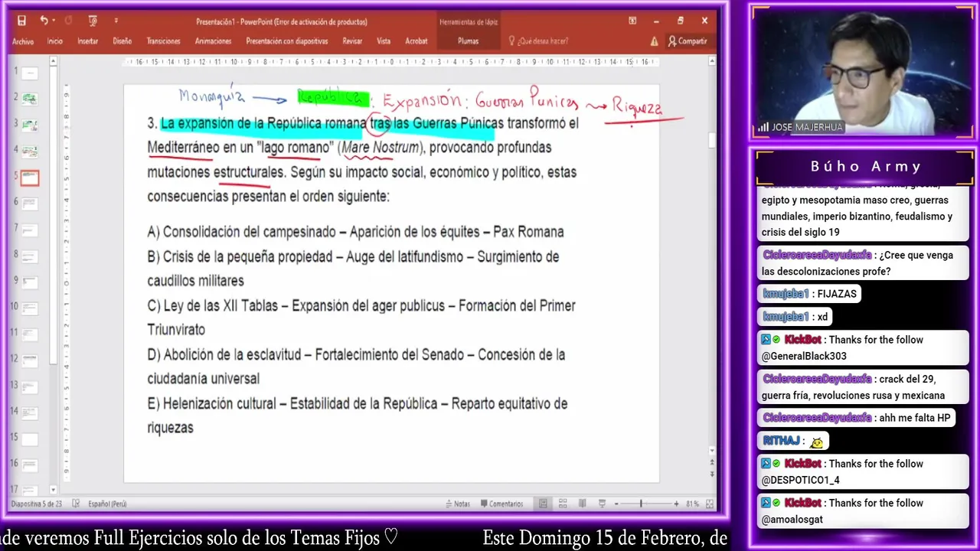The image size is (980, 551).
Task: Open the Diseño ribbon tab
Action: pyautogui.click(x=122, y=41)
